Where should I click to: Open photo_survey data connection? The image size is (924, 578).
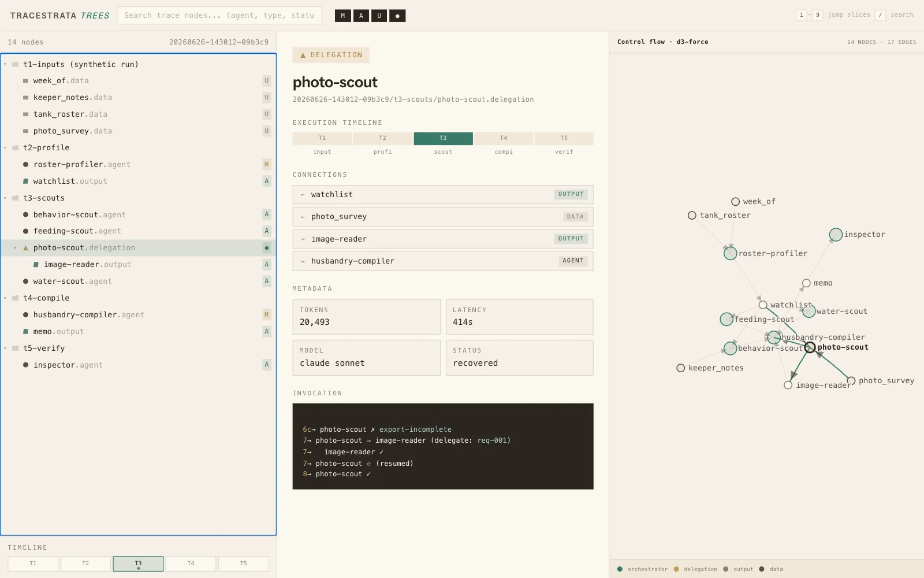[x=443, y=217]
